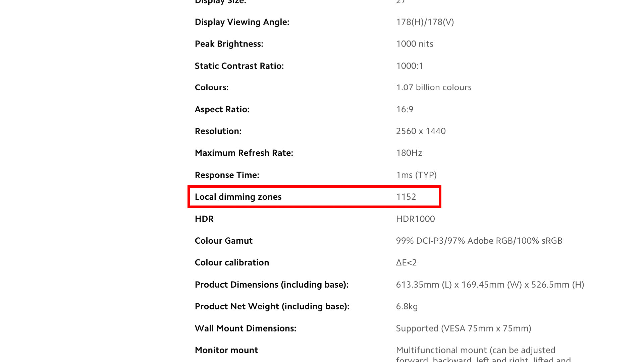The width and height of the screenshot is (644, 362).
Task: Click the 2560 x 1440 resolution value
Action: point(421,131)
